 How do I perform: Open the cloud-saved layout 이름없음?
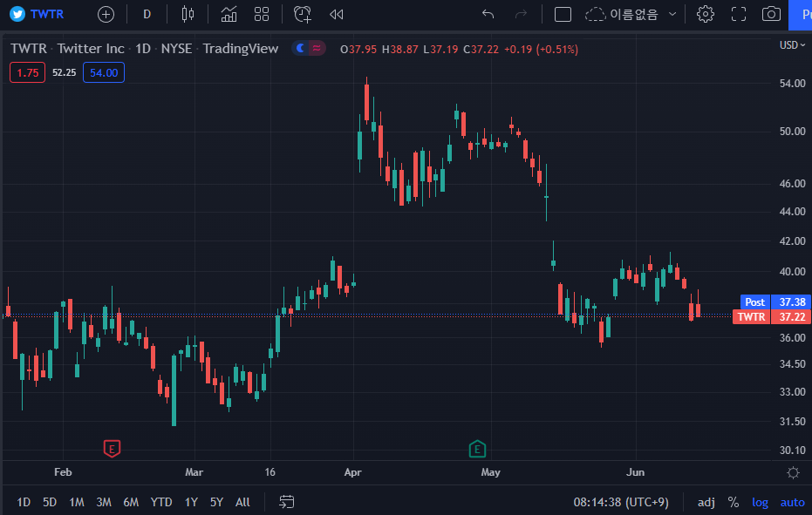[x=622, y=15]
